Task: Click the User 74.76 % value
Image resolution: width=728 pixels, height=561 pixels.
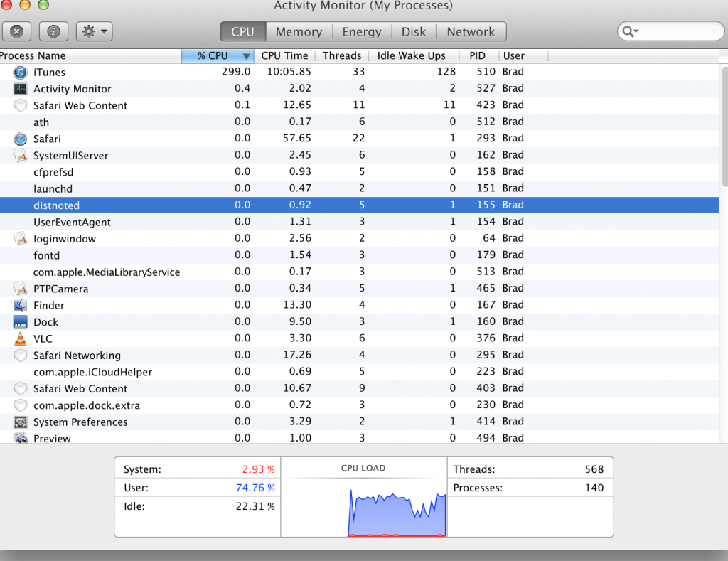Action: (255, 488)
